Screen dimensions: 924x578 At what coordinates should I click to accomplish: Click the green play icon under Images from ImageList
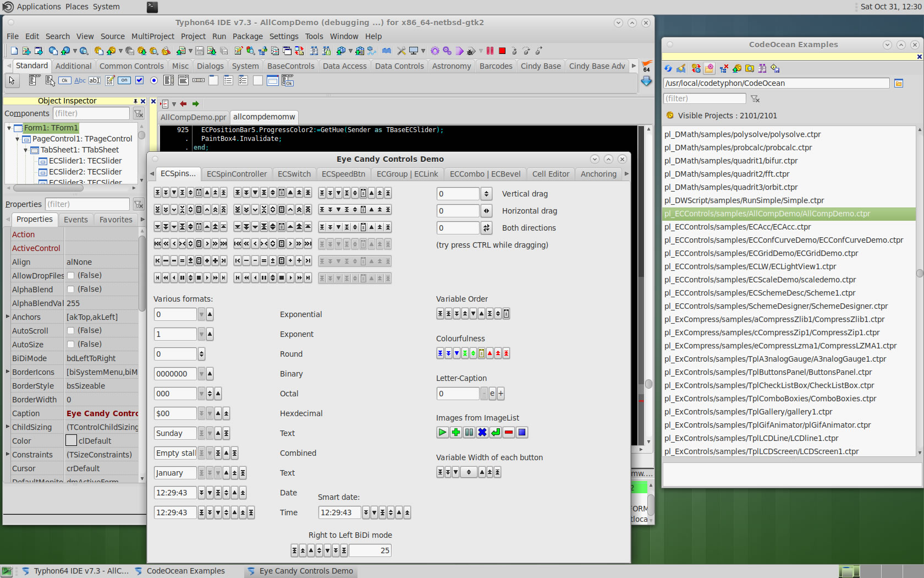point(443,432)
